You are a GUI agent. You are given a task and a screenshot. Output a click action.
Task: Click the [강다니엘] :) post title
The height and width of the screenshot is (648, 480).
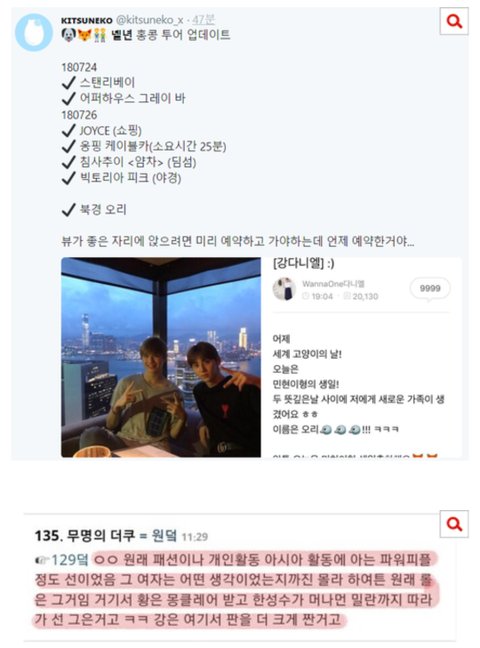[303, 263]
